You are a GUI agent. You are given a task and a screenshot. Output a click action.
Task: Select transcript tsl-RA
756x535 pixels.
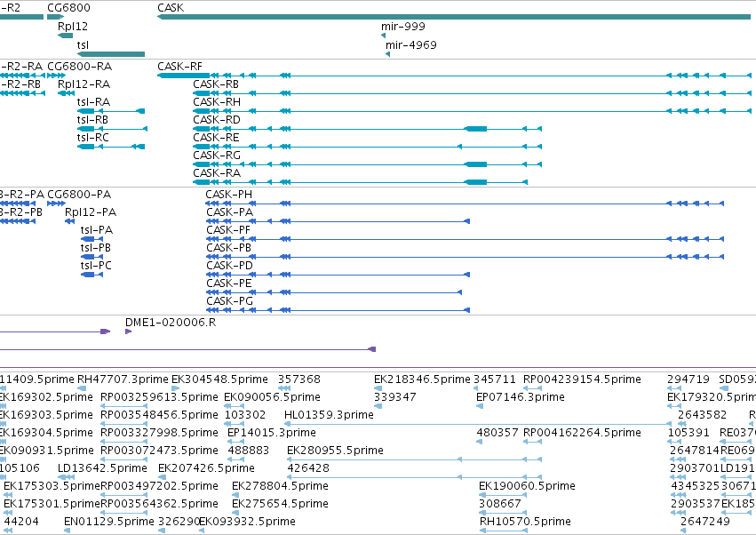click(111, 111)
